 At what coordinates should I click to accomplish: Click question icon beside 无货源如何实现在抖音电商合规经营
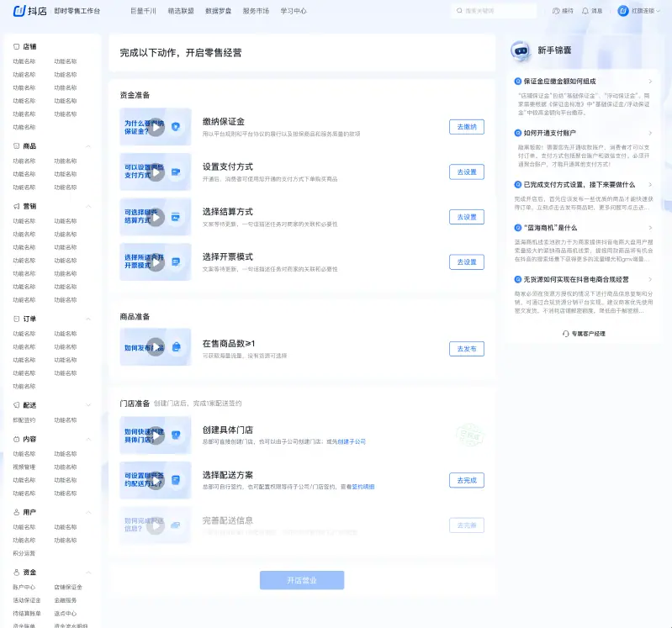pos(518,279)
